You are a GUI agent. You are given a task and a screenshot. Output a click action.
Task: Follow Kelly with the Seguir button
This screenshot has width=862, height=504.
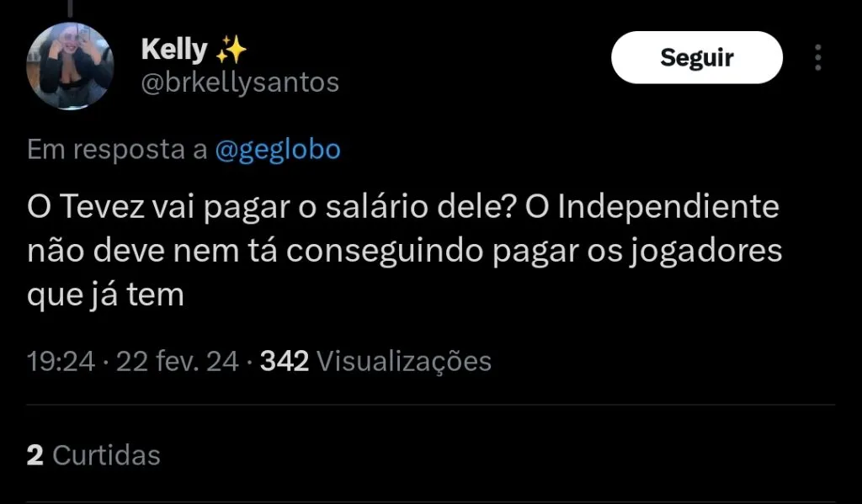point(696,58)
